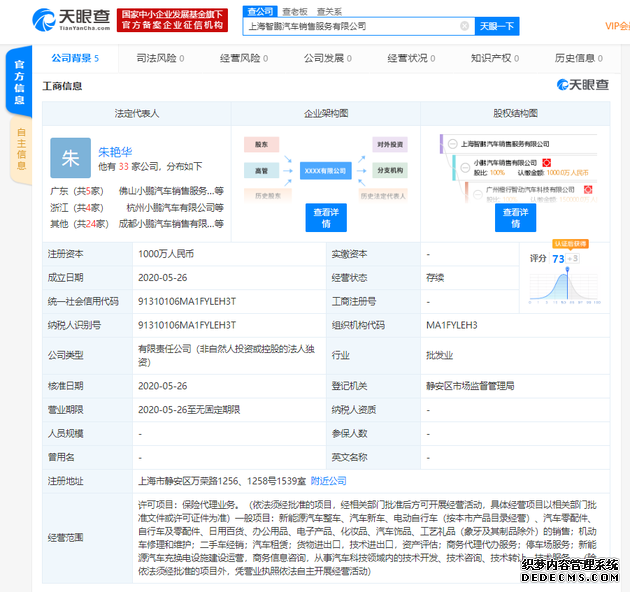630x592 pixels.
Task: Collapse the 上海智鹏汽车销售服务有限公司 tree node
Action: [x=452, y=144]
